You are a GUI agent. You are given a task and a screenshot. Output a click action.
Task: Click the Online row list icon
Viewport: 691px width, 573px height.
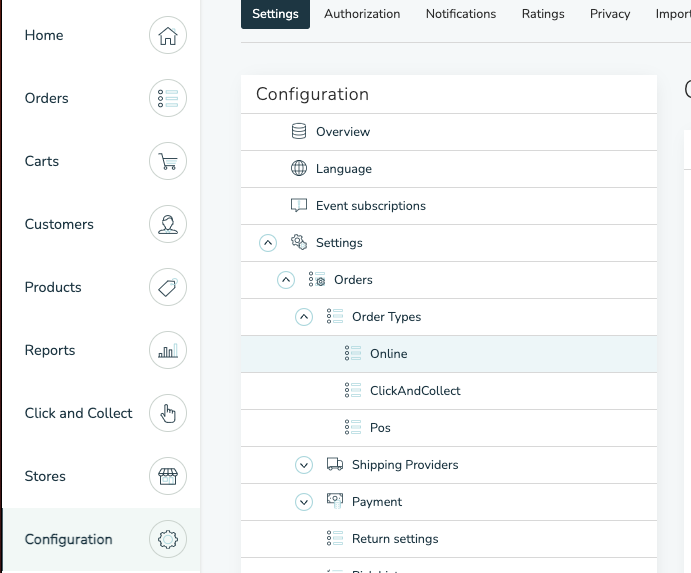(353, 353)
